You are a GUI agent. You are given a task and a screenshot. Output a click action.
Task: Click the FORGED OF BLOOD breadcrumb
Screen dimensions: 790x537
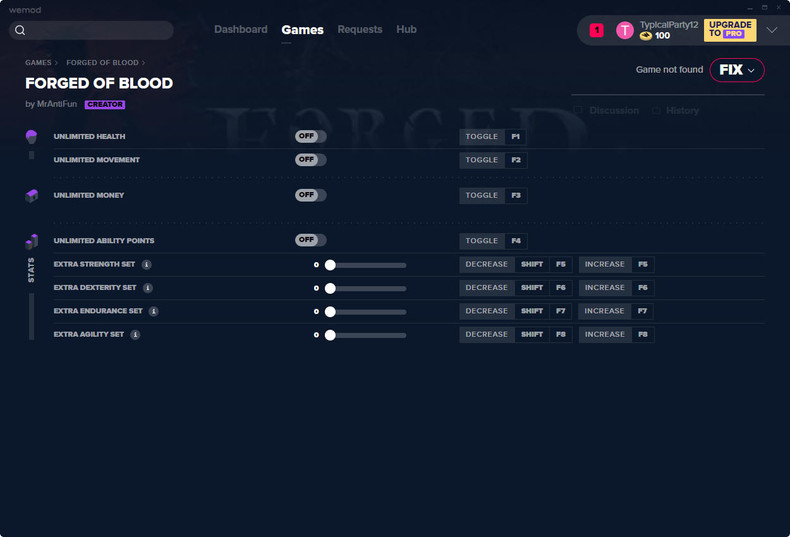point(102,62)
